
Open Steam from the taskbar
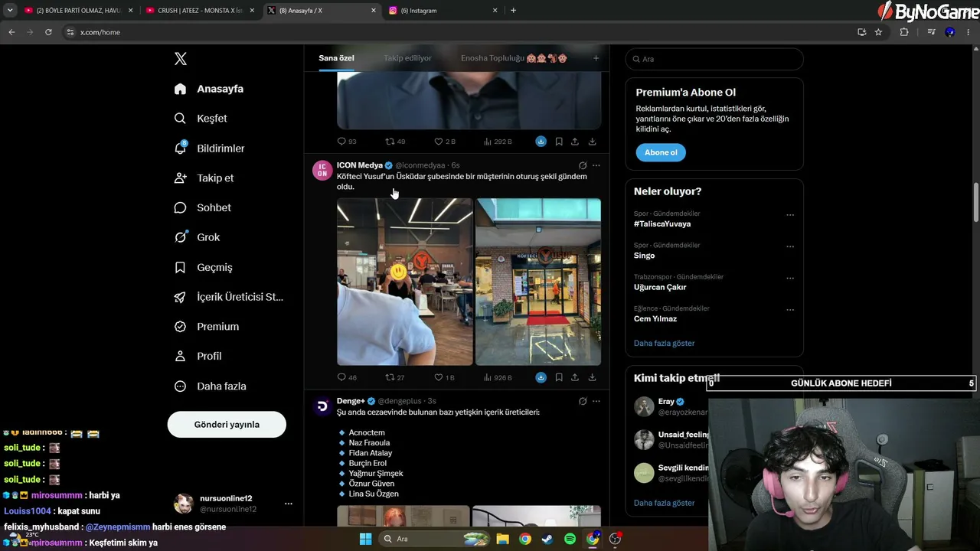point(547,539)
